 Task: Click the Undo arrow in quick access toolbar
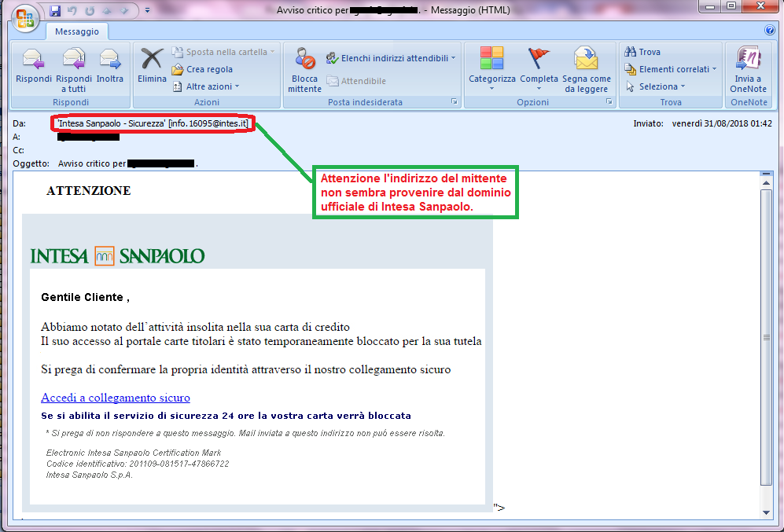pyautogui.click(x=72, y=10)
